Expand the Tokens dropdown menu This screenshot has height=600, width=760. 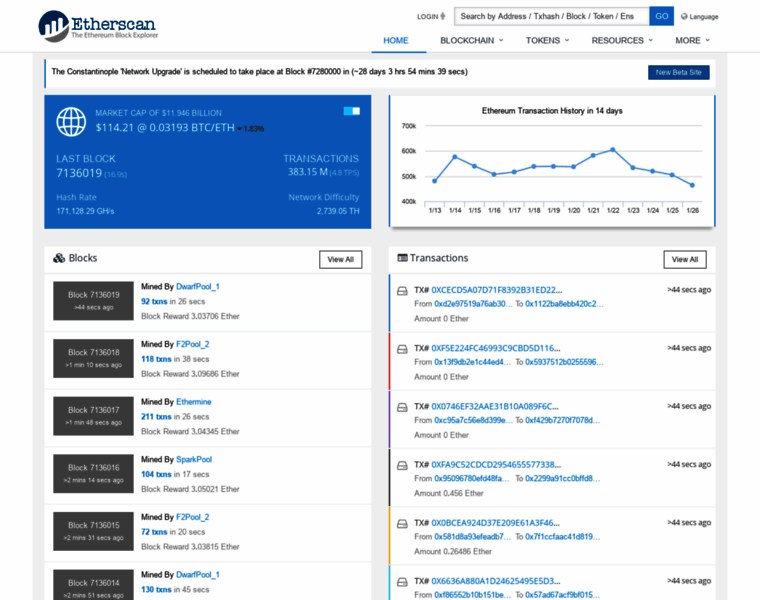point(547,40)
